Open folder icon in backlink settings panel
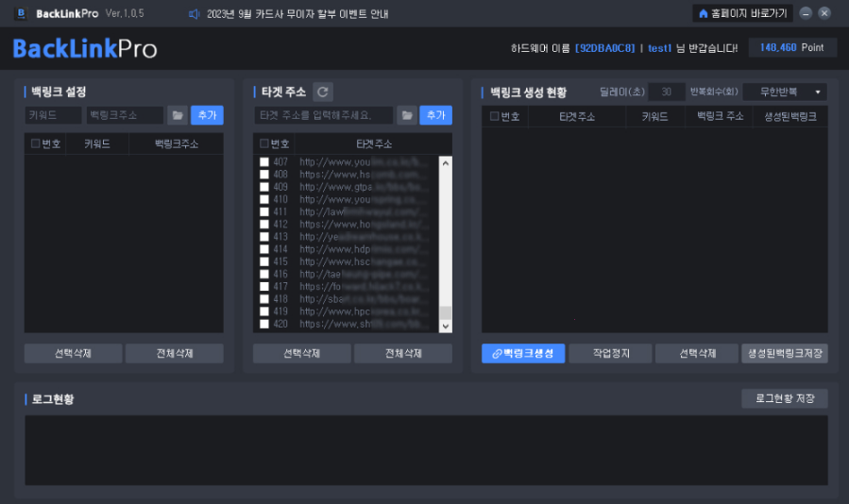This screenshot has width=849, height=504. click(x=177, y=115)
